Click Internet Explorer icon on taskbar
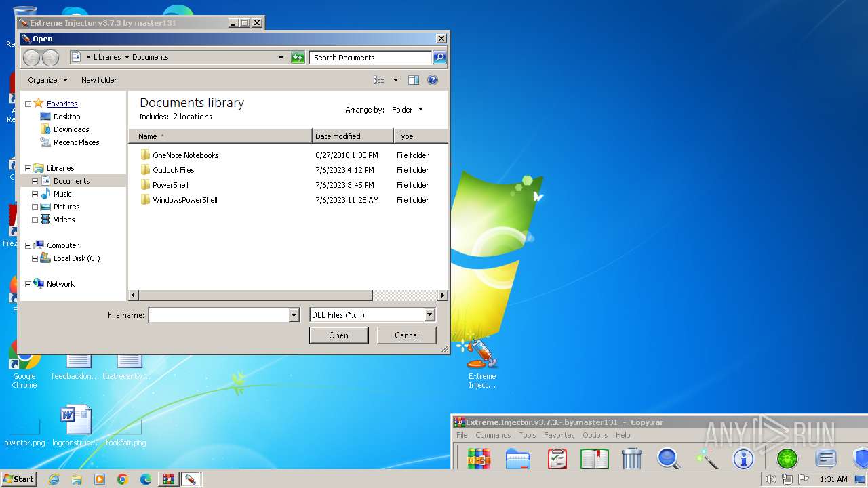The width and height of the screenshot is (868, 488). point(54,479)
